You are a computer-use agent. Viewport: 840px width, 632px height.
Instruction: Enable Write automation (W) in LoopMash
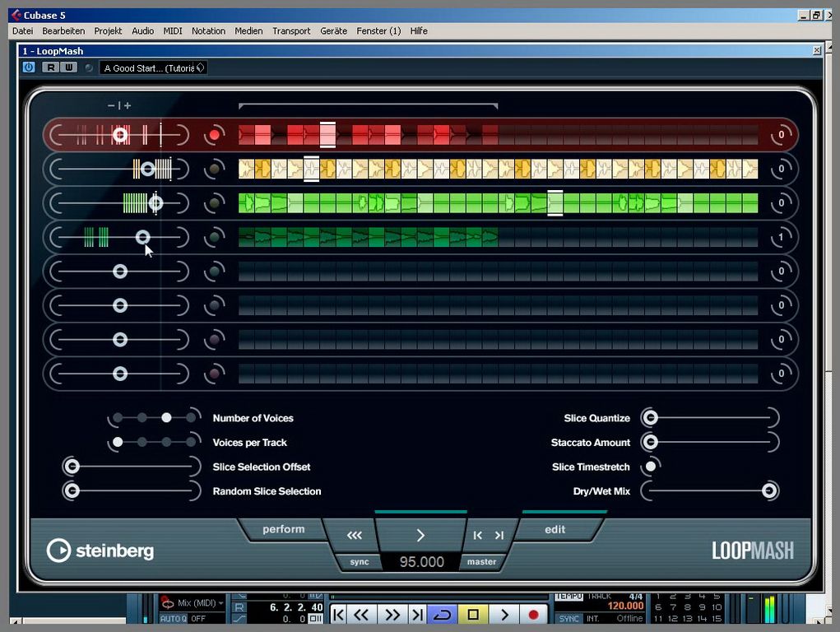(x=68, y=67)
